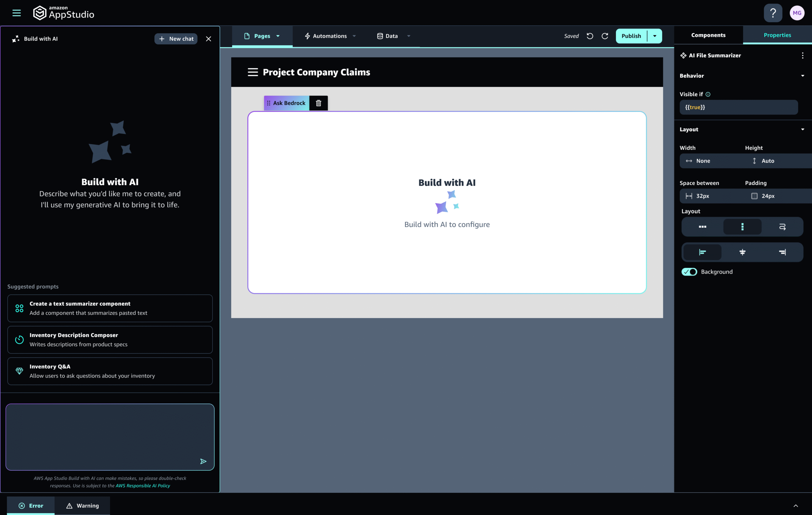This screenshot has width=812, height=515.
Task: Open AI File Summarizer options menu
Action: (x=802, y=55)
